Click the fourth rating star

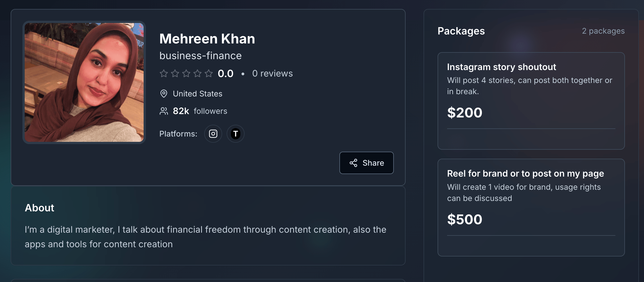pyautogui.click(x=197, y=73)
